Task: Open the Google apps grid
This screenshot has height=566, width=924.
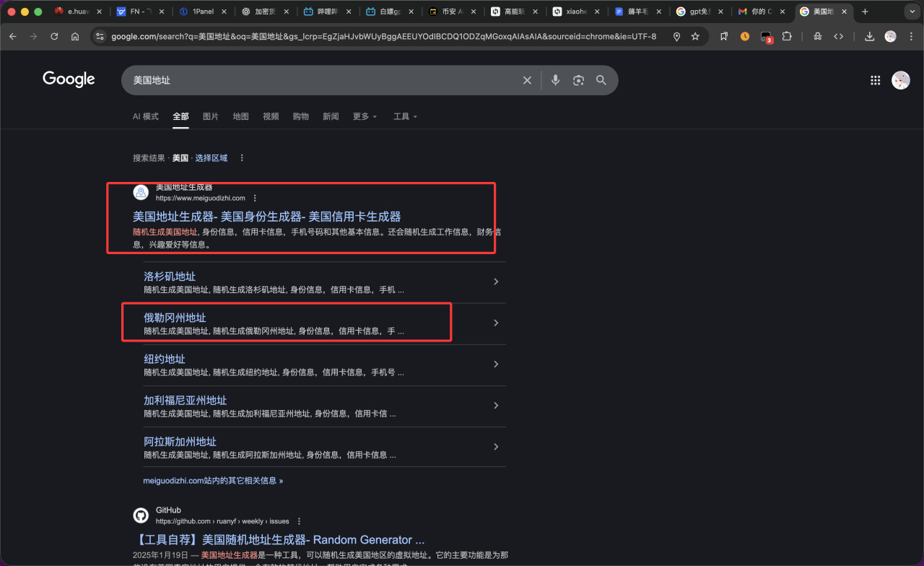Action: [876, 80]
